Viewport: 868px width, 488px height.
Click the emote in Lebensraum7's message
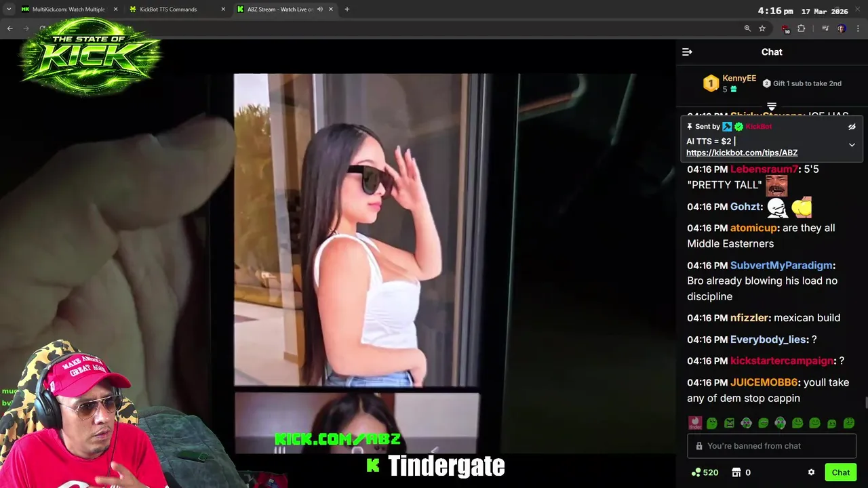tap(776, 186)
